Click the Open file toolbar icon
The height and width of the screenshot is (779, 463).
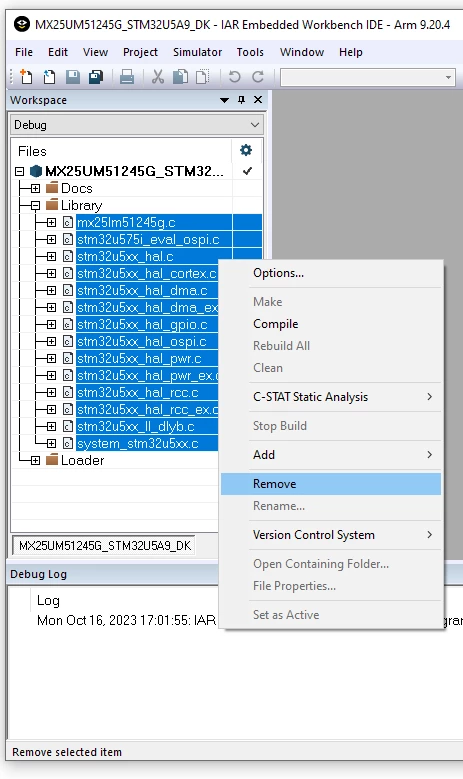[49, 77]
